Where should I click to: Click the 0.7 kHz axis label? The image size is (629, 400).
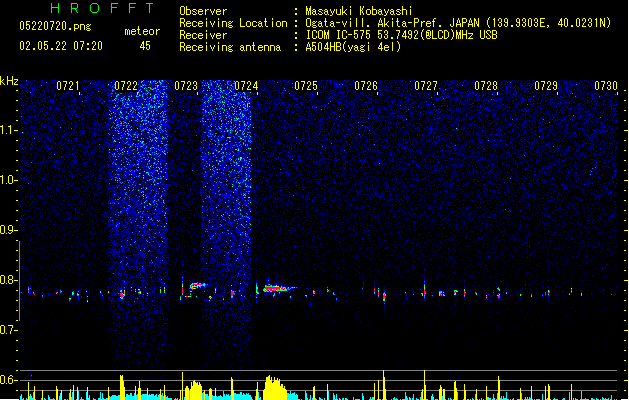tap(8, 330)
